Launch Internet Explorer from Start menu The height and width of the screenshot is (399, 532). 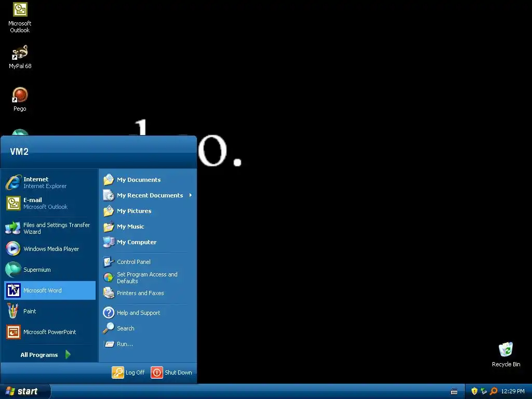tap(50, 182)
